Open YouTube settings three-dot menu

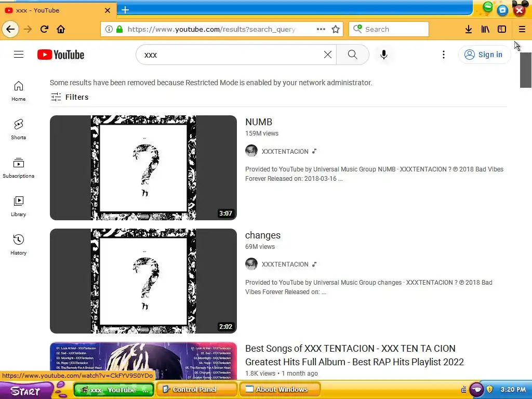click(x=444, y=55)
